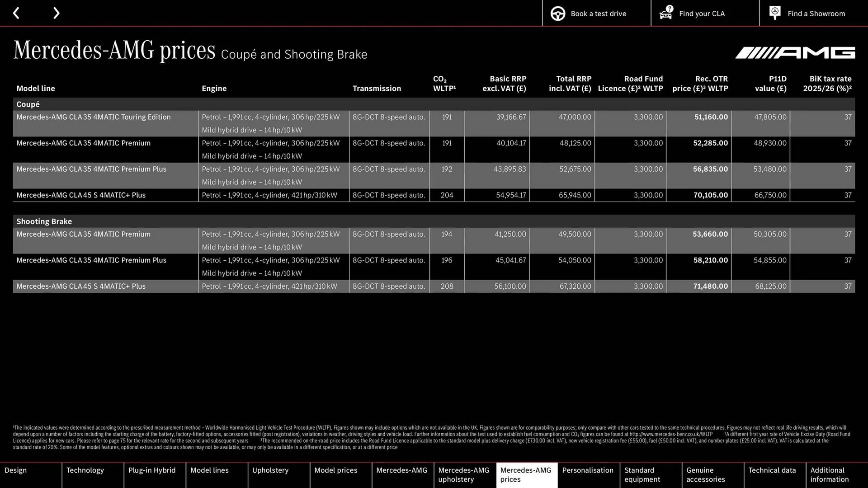Screen dimensions: 868x488
Task: Click the Find your CLA link
Action: pyautogui.click(x=702, y=13)
